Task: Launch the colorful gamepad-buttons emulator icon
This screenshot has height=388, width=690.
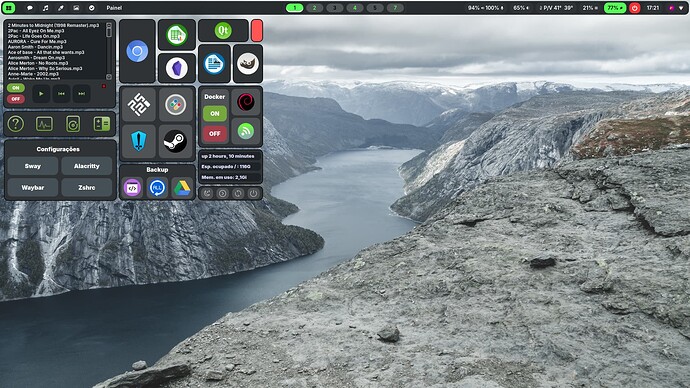Action: pos(176,105)
